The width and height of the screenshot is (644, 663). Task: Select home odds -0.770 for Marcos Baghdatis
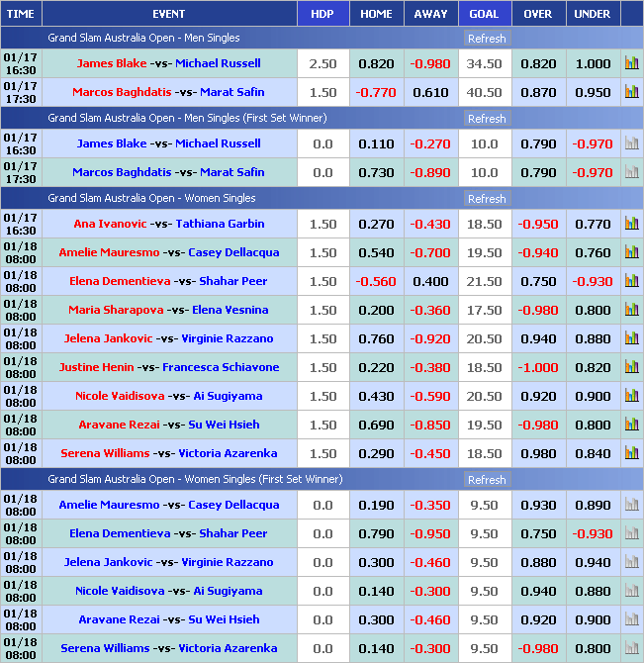coord(376,92)
